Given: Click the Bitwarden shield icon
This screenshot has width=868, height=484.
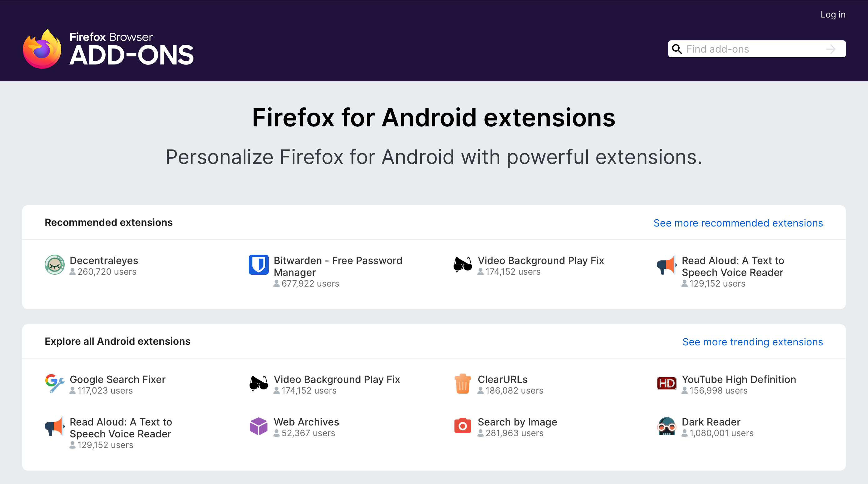Looking at the screenshot, I should tap(258, 265).
